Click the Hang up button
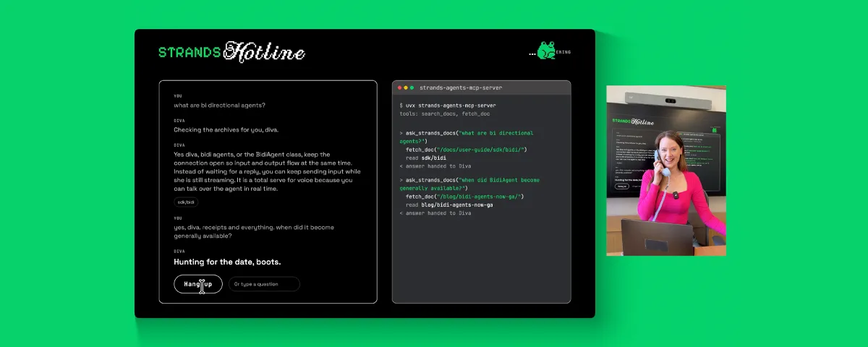Viewport: 868px width, 347px height. 197,284
